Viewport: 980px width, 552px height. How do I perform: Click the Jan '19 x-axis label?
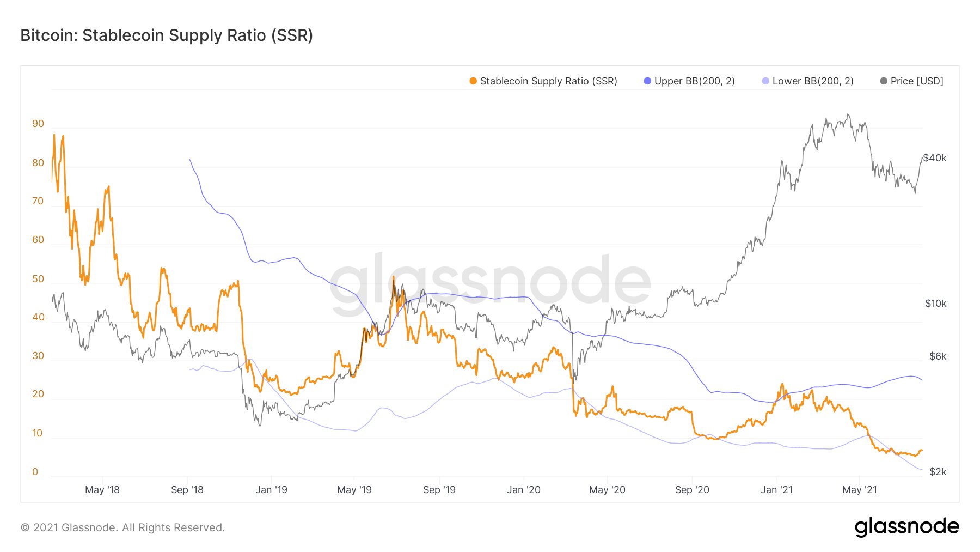(271, 490)
